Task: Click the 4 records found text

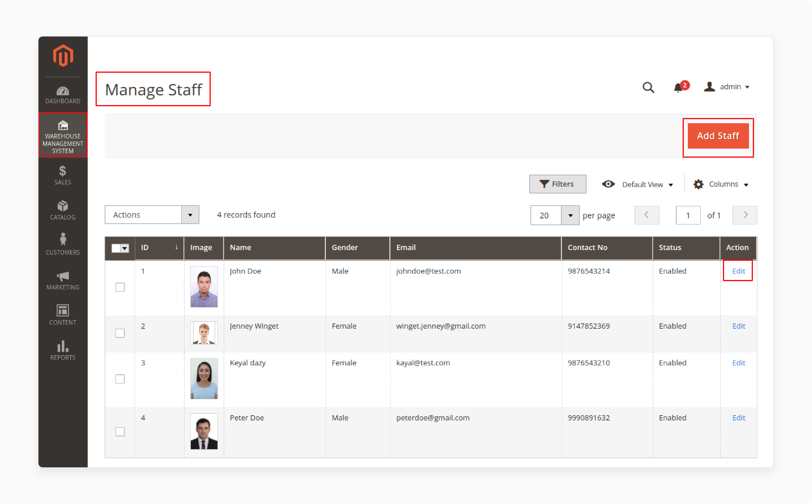Action: 246,215
